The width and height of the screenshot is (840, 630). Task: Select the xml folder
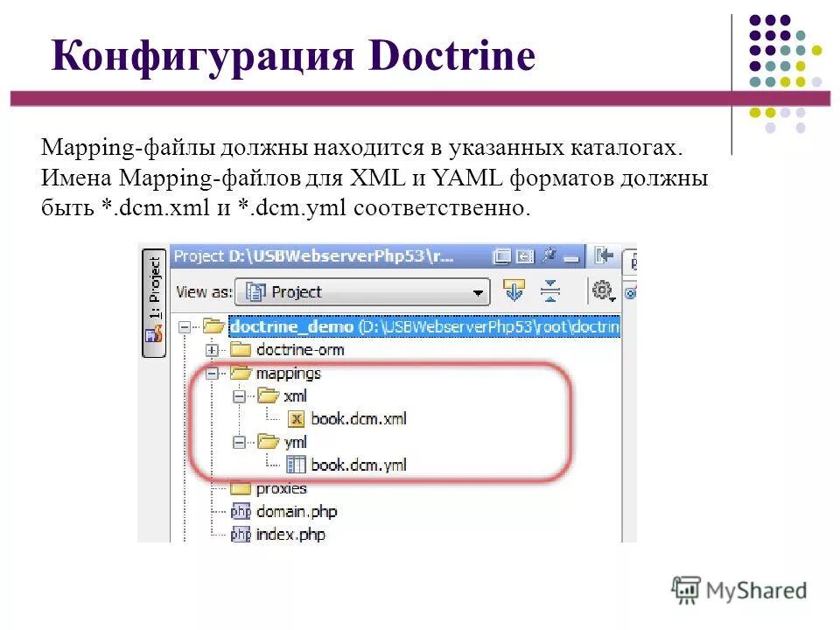(x=295, y=395)
